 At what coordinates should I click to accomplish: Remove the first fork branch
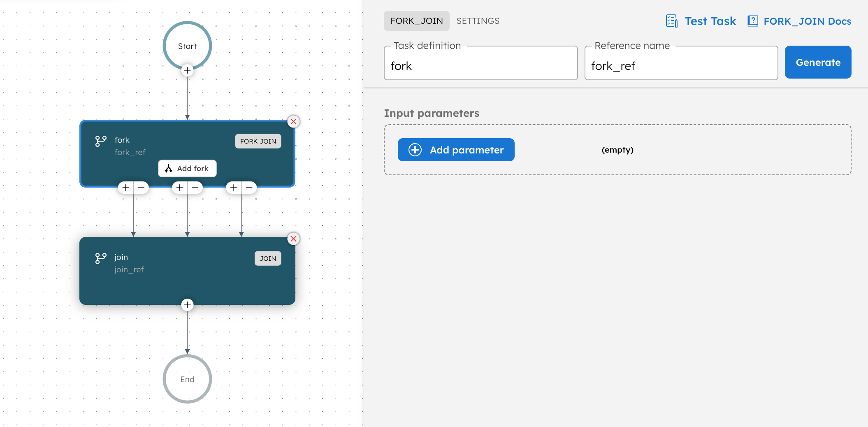click(141, 188)
